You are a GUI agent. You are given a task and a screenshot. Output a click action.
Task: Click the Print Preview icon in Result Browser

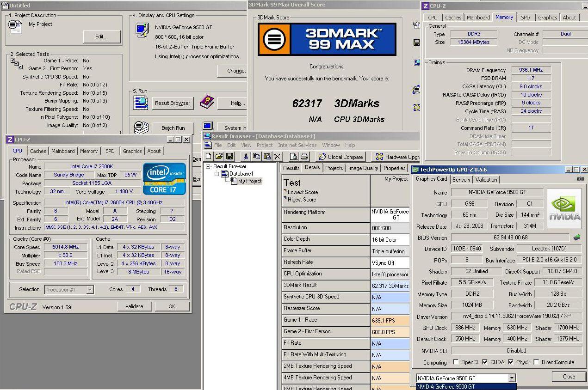point(294,157)
